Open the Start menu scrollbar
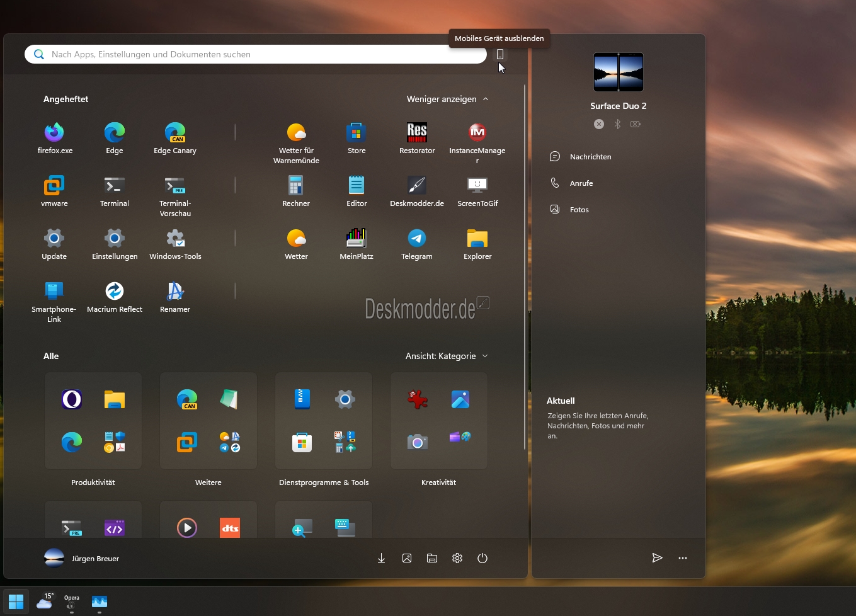Image resolution: width=856 pixels, height=616 pixels. (525, 267)
